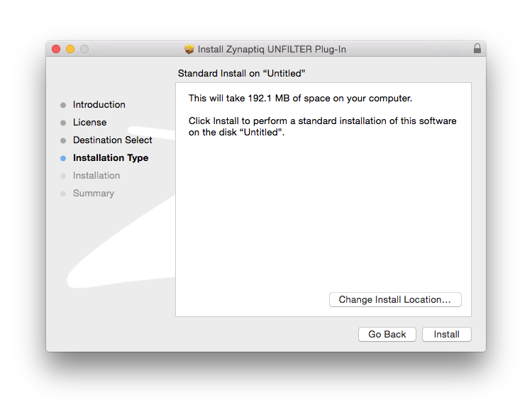
Task: Select the Destination Select step
Action: pos(113,140)
